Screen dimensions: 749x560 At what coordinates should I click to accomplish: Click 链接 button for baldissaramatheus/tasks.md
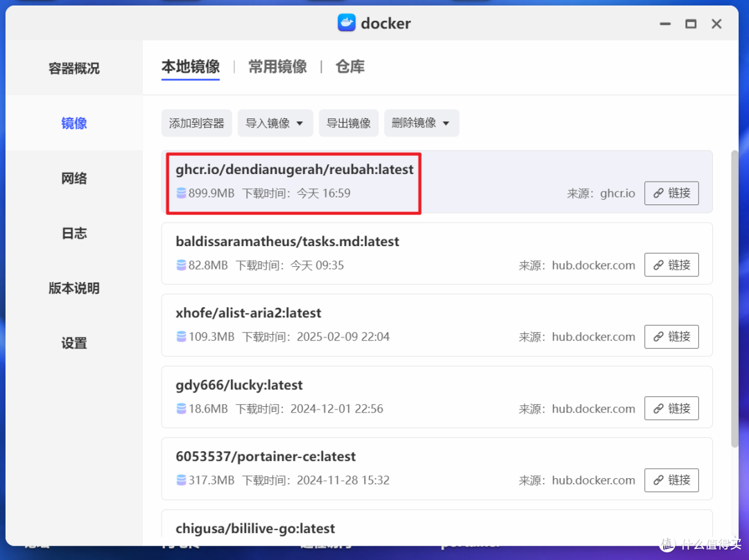[671, 265]
